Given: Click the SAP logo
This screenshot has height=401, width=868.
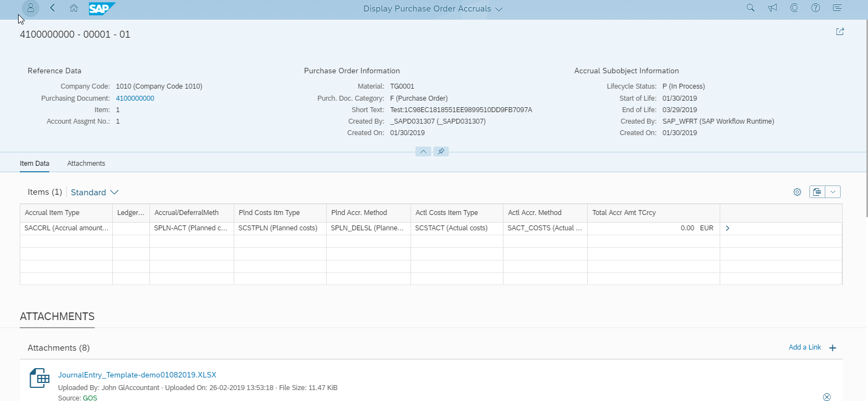Looking at the screenshot, I should pyautogui.click(x=102, y=8).
